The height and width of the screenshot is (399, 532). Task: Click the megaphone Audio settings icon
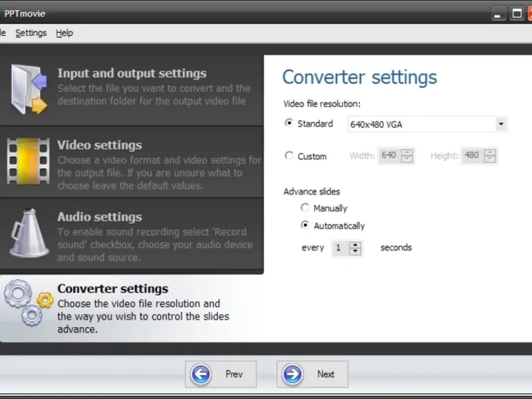pyautogui.click(x=29, y=233)
